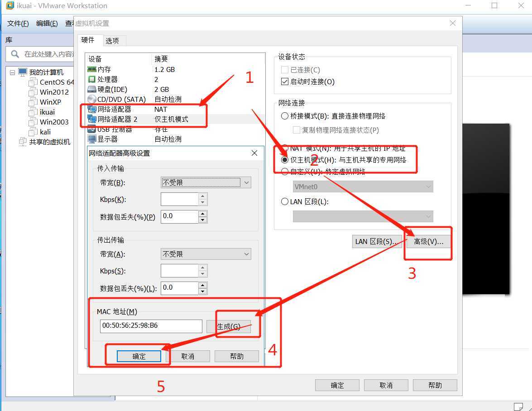Image resolution: width=532 pixels, height=411 pixels.
Task: Switch to the 硬件 tab
Action: tap(88, 40)
